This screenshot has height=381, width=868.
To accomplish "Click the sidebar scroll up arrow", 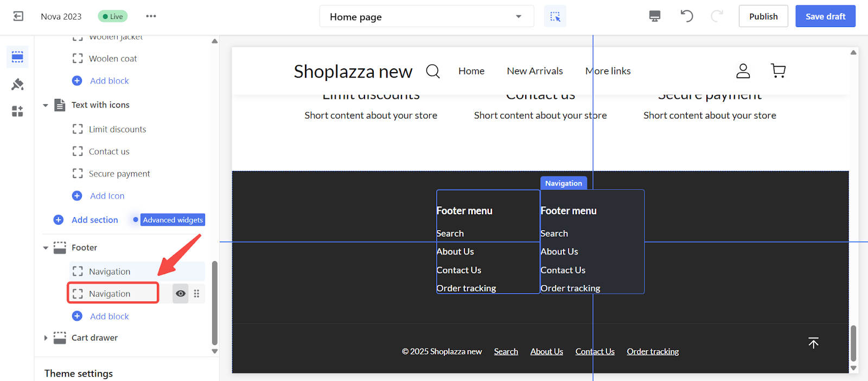I will coord(214,41).
